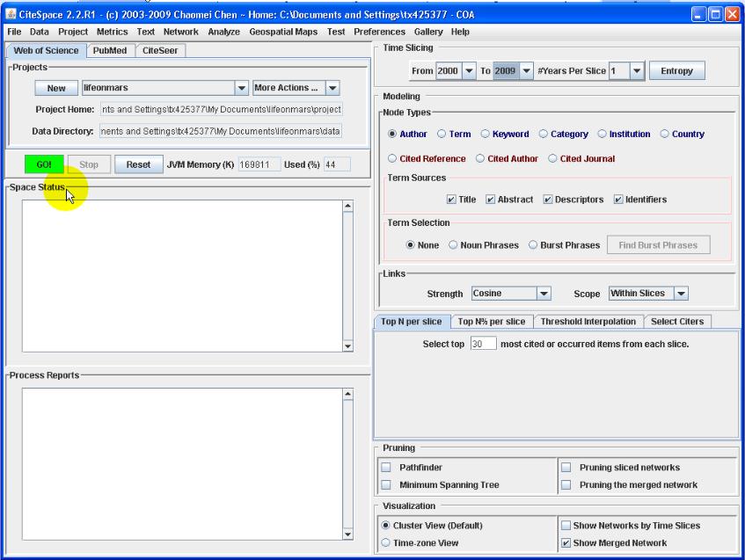This screenshot has width=745, height=560.
Task: Enable Pruning sliced networks
Action: pyautogui.click(x=566, y=468)
